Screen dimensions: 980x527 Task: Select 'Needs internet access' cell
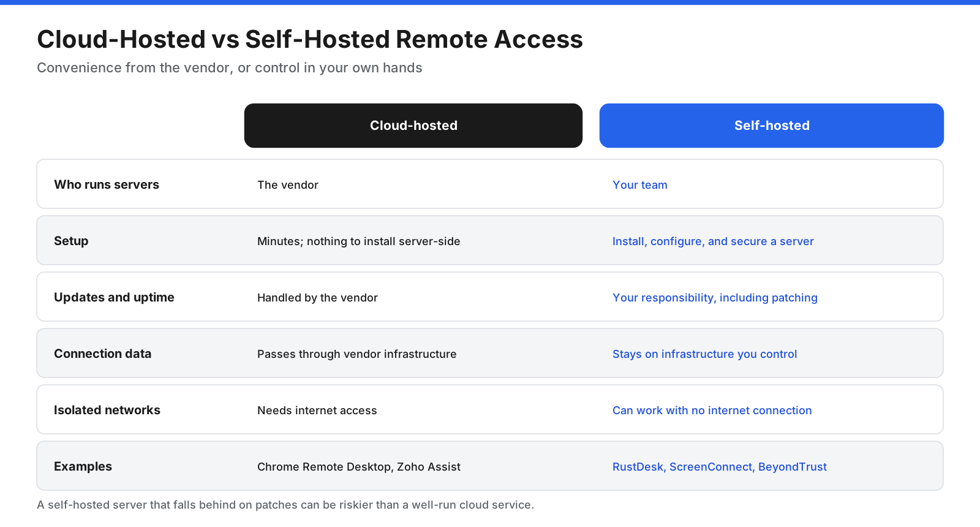[317, 411]
